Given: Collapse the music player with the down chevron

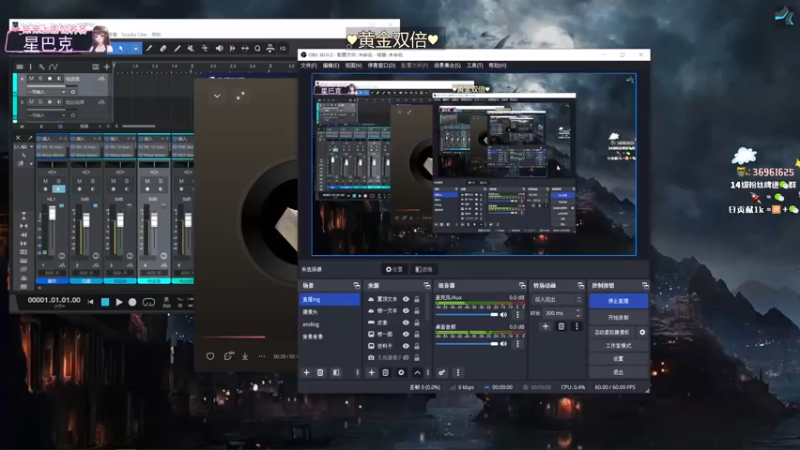Looking at the screenshot, I should pyautogui.click(x=217, y=95).
